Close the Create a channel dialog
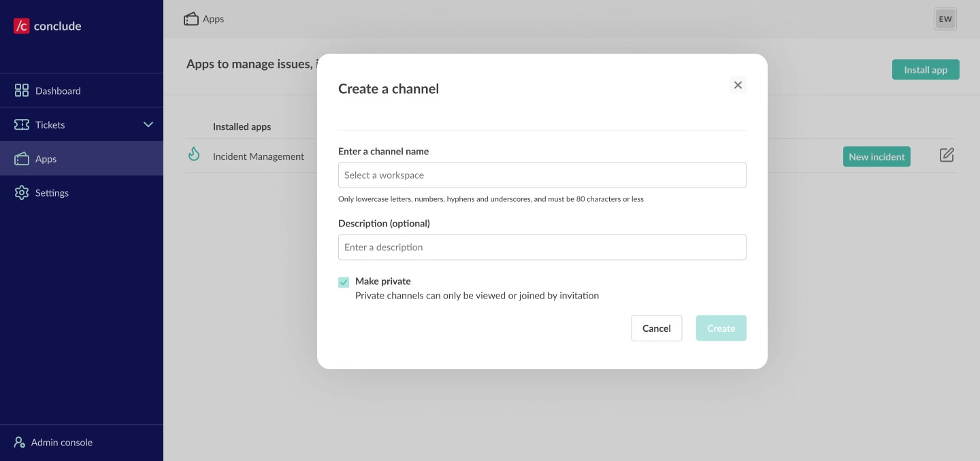980x461 pixels. (x=738, y=85)
